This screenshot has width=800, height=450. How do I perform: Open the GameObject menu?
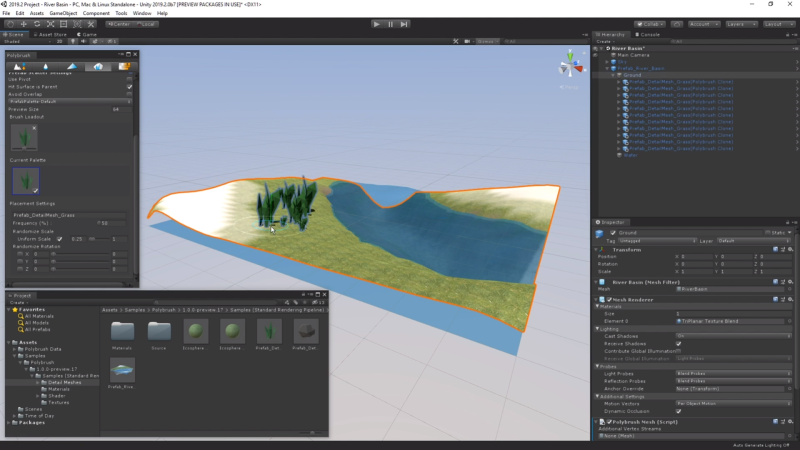pos(63,13)
